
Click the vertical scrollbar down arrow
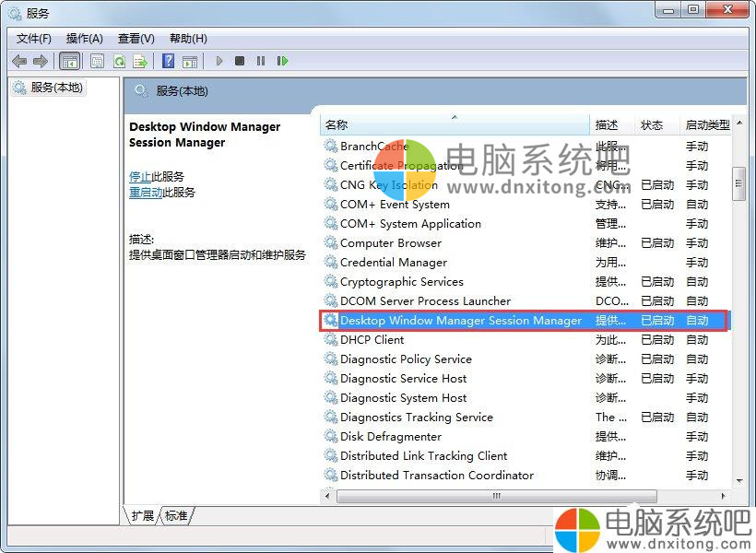739,481
